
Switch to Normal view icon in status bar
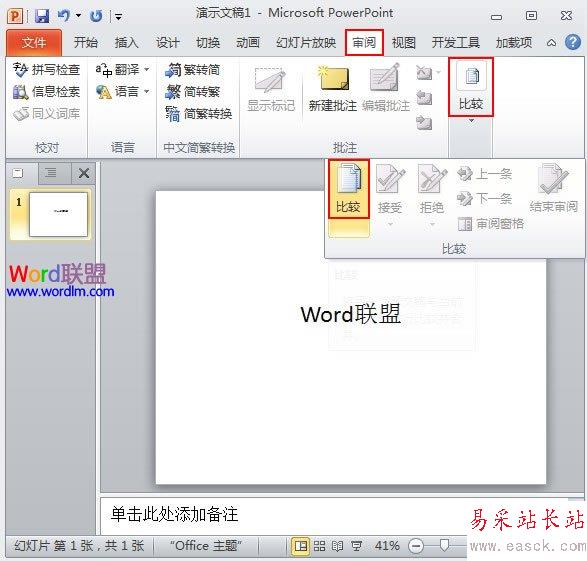tap(301, 546)
